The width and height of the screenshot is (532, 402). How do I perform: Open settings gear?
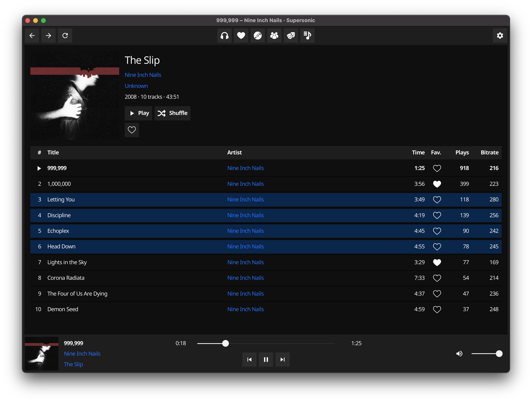[x=500, y=36]
